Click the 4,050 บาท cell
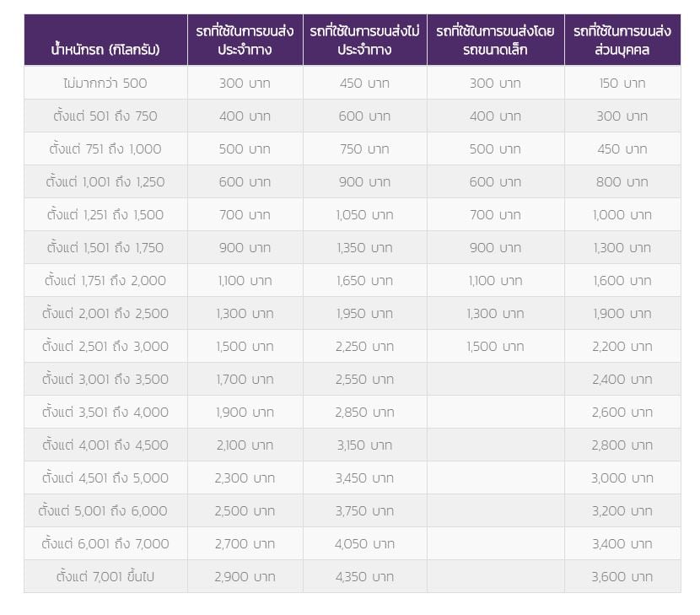Viewport: 700px width, 615px height. (364, 543)
